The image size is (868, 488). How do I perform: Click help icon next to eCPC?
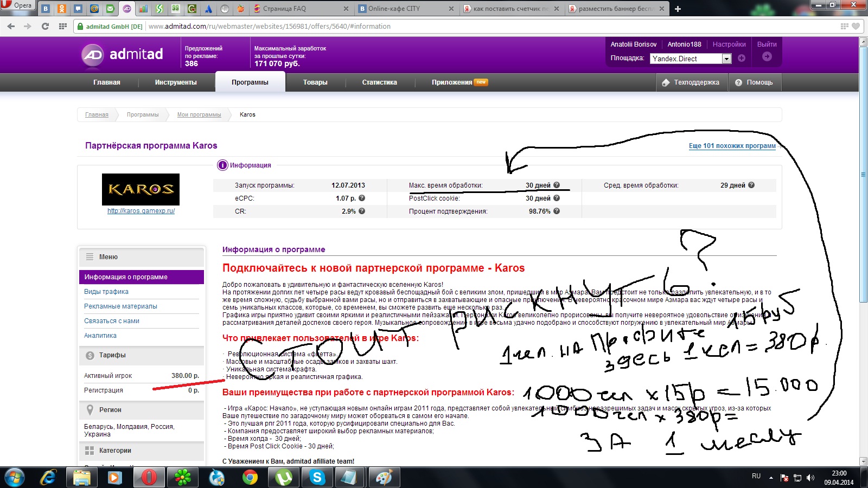click(362, 198)
